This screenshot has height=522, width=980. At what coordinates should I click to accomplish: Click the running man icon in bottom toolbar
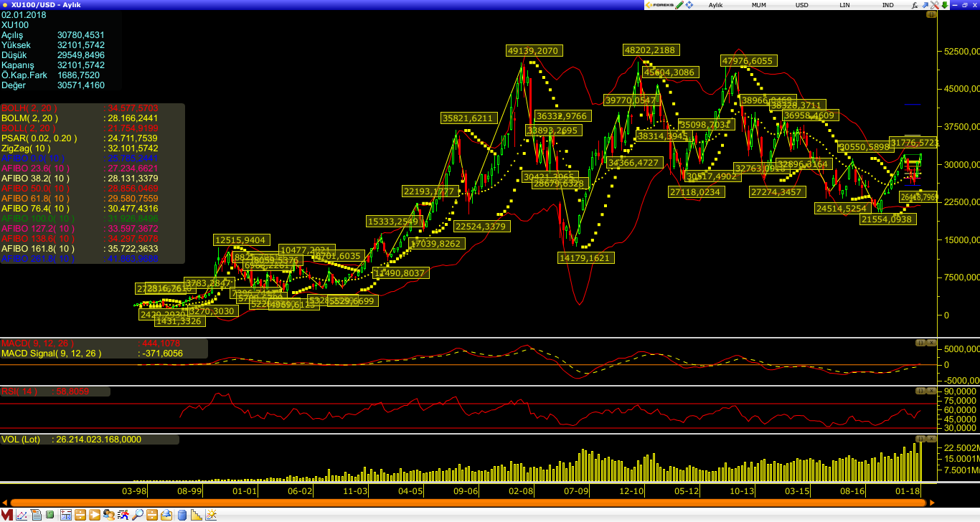coord(123,515)
